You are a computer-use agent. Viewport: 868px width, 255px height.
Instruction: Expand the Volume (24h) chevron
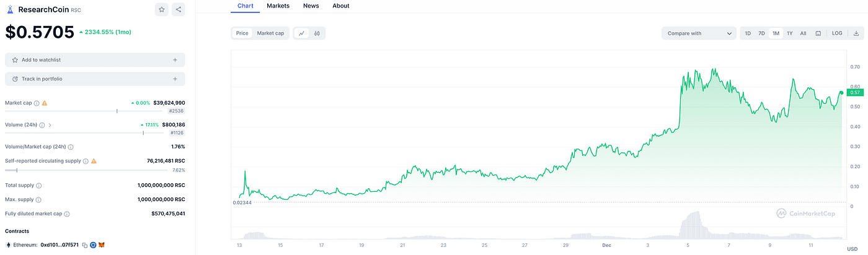pyautogui.click(x=50, y=125)
